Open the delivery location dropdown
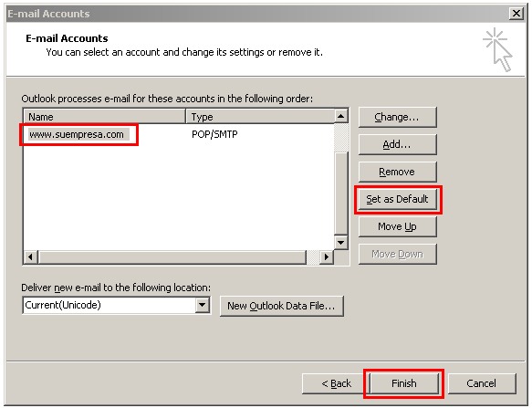The image size is (532, 408). pyautogui.click(x=203, y=305)
